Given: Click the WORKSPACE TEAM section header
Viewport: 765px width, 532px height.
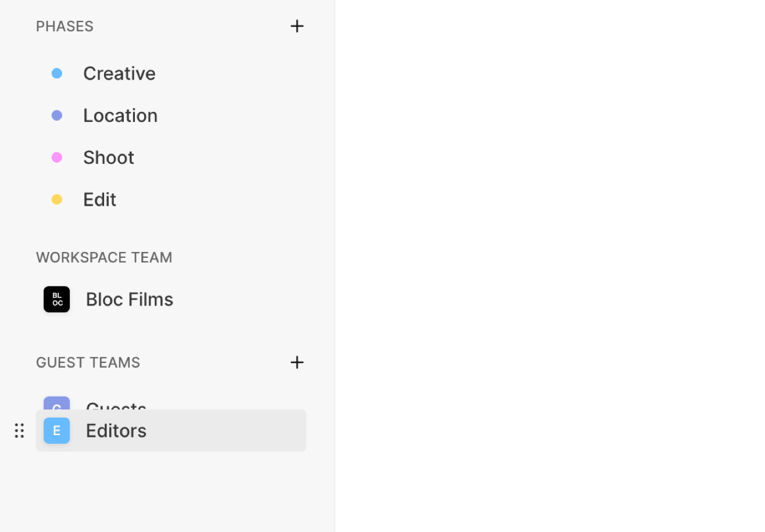Looking at the screenshot, I should coord(104,257).
